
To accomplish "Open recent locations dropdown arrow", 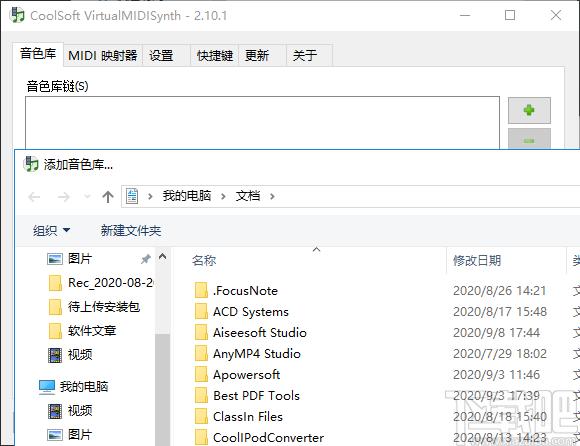I will (87, 197).
